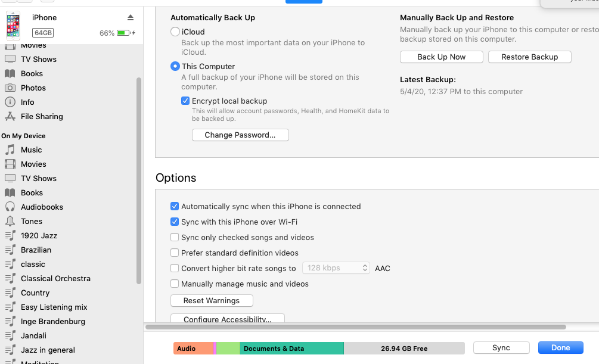Open the 1920 Jazz playlist icon
This screenshot has height=364, width=599.
10,235
